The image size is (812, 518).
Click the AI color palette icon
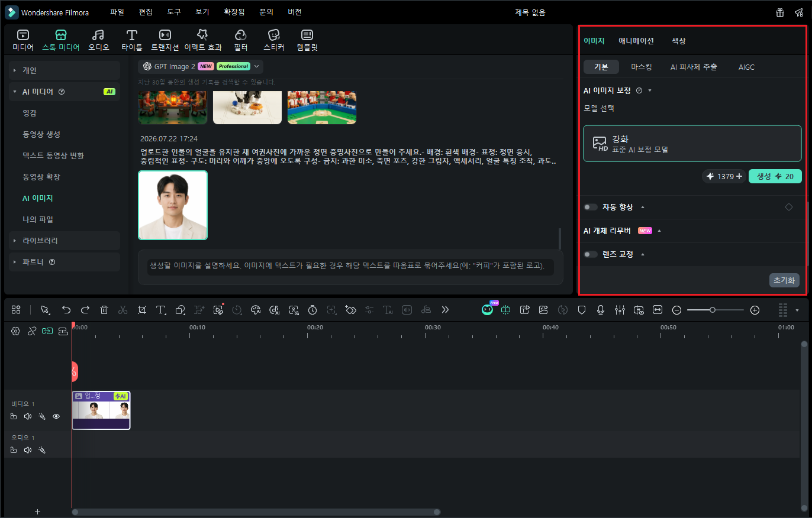tap(256, 309)
